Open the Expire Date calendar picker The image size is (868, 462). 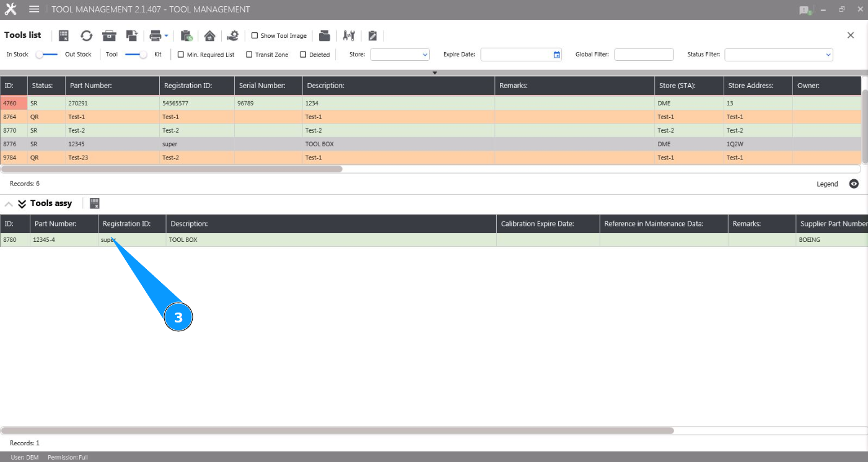(556, 55)
